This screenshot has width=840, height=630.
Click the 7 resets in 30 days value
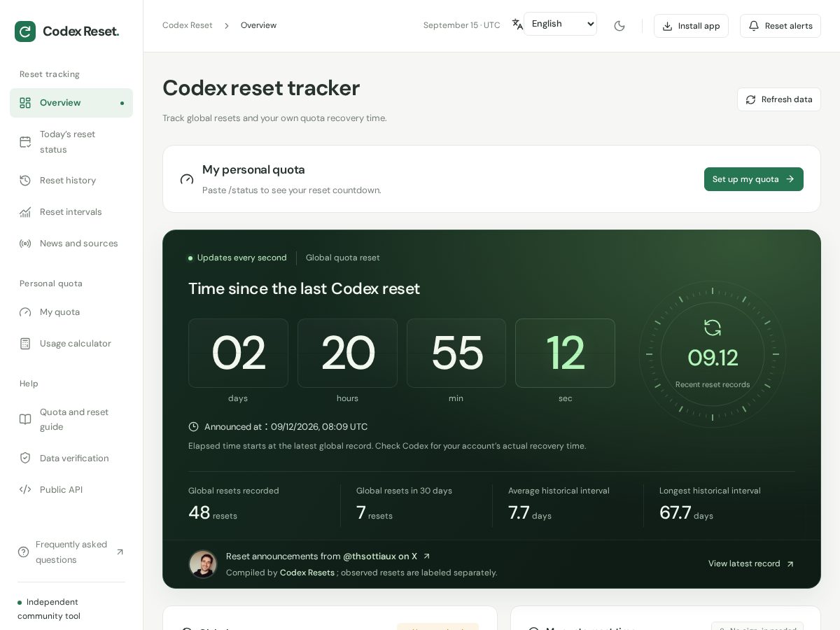[374, 513]
